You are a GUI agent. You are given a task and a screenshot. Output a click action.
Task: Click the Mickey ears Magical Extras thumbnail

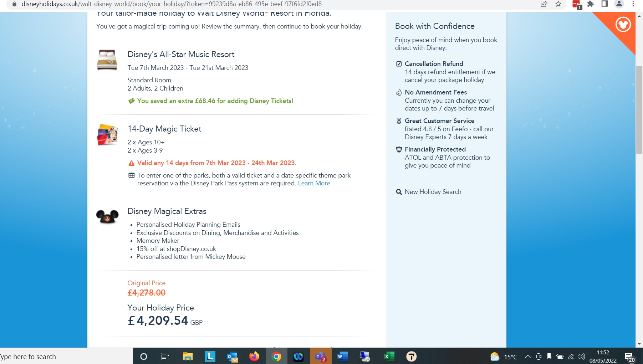[x=107, y=216]
